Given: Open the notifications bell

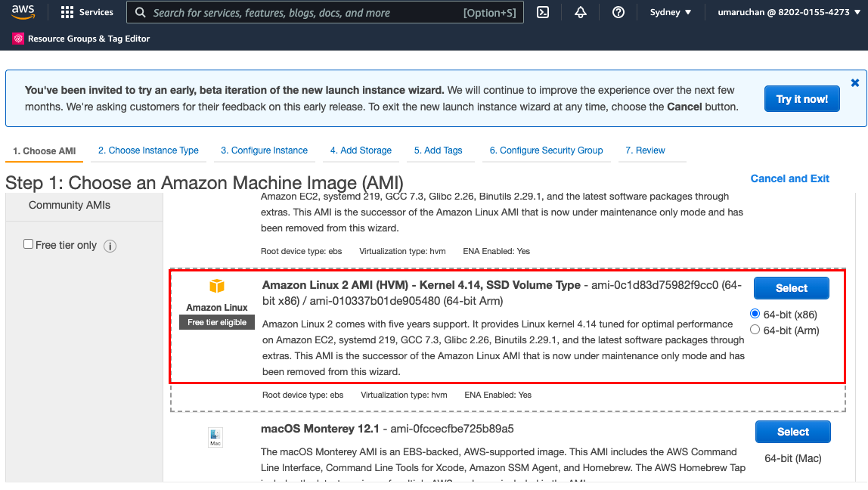Looking at the screenshot, I should pyautogui.click(x=581, y=12).
